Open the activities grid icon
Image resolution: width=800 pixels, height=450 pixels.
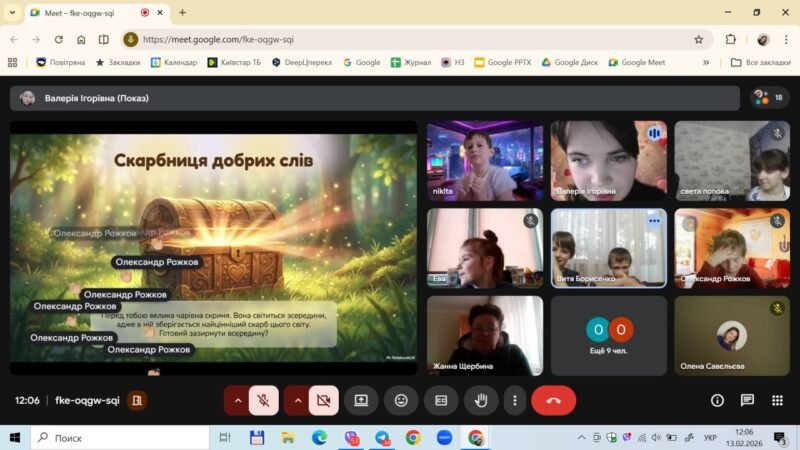pos(777,400)
